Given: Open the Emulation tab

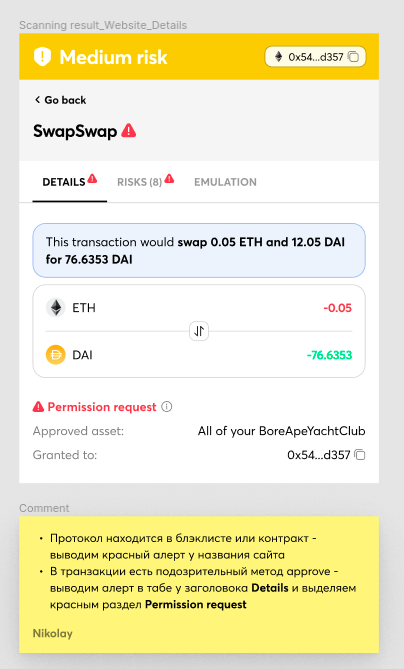Looking at the screenshot, I should pyautogui.click(x=225, y=182).
